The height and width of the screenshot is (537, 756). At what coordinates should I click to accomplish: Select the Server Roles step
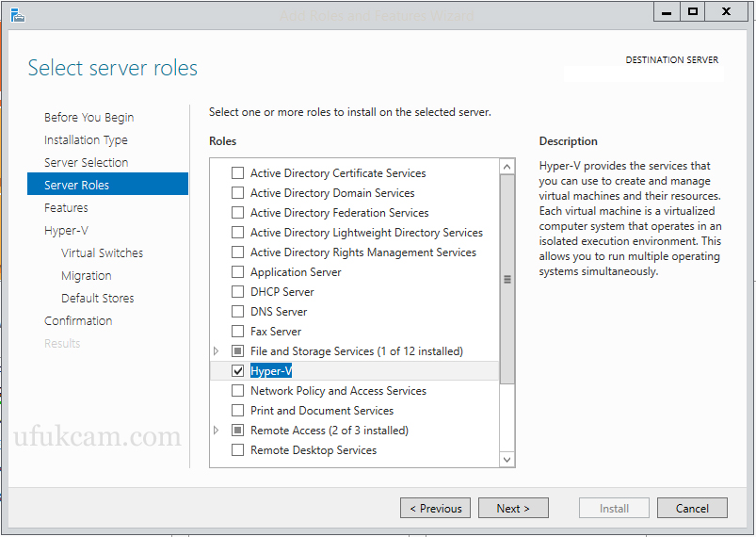point(107,185)
